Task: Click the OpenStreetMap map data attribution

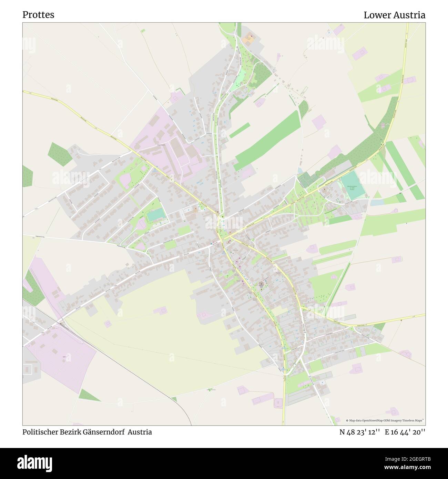Action: [385, 420]
